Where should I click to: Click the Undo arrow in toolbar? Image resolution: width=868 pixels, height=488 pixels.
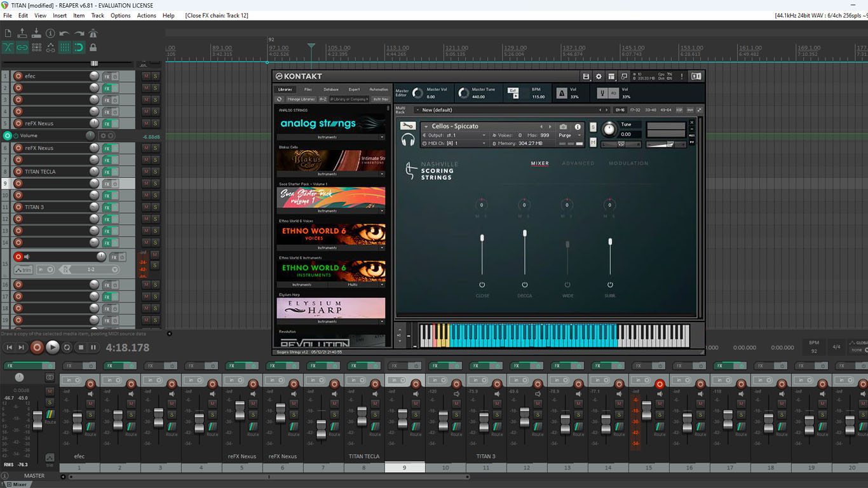pos(64,33)
